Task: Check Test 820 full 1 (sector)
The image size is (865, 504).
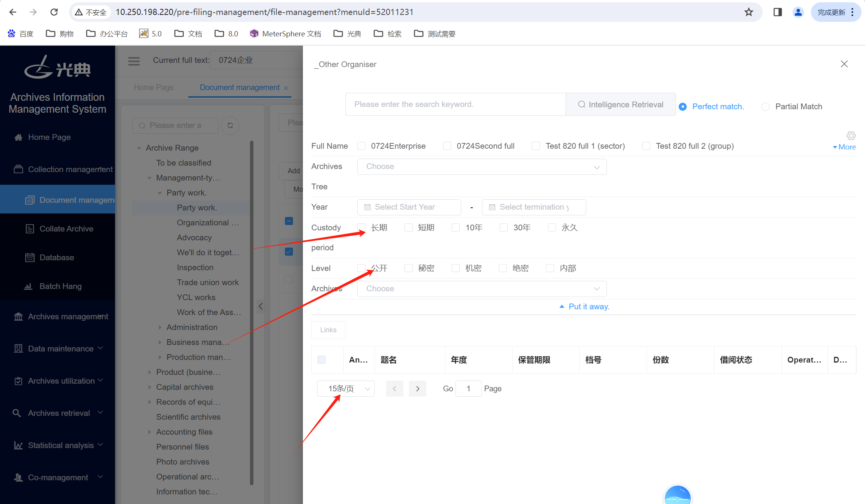Action: [x=536, y=146]
